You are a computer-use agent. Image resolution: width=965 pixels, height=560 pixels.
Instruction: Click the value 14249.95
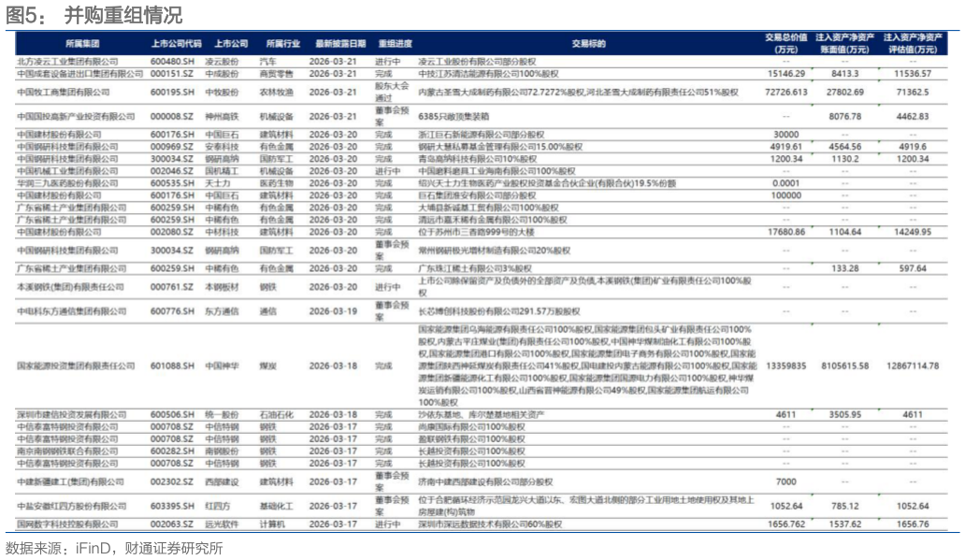[913, 232]
